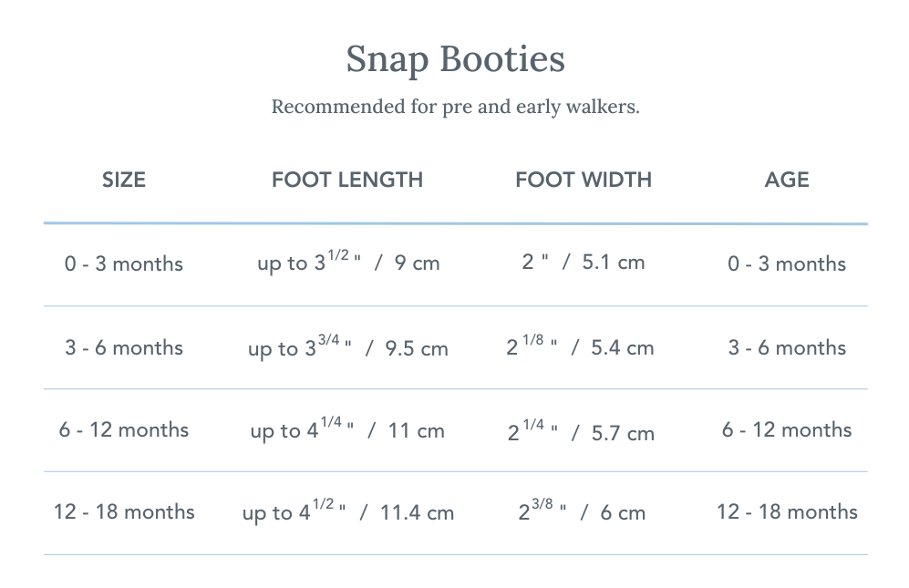Click the 5.4 cm foot width cell
This screenshot has height=588, width=909.
[581, 347]
